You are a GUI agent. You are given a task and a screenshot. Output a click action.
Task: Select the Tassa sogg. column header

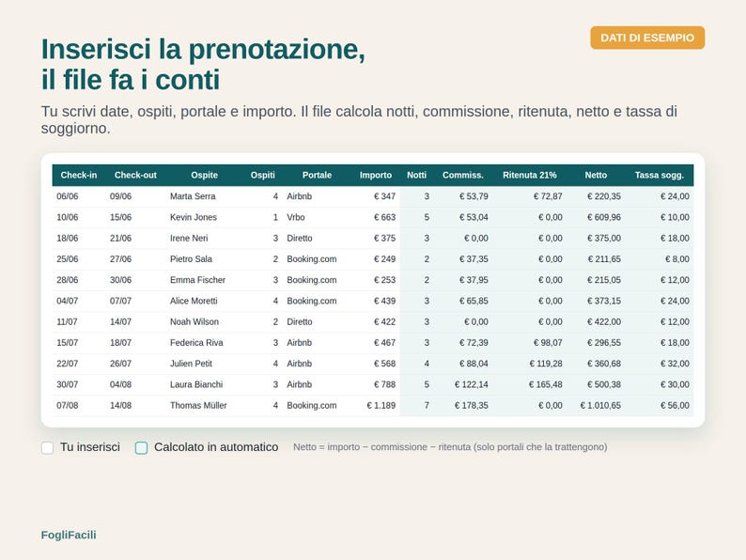pyautogui.click(x=659, y=175)
